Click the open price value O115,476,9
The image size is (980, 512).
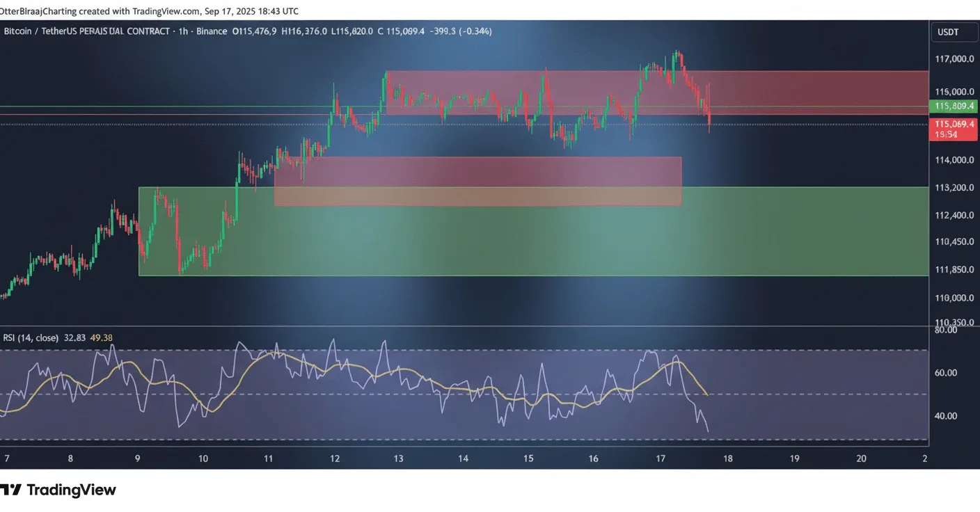click(x=254, y=31)
